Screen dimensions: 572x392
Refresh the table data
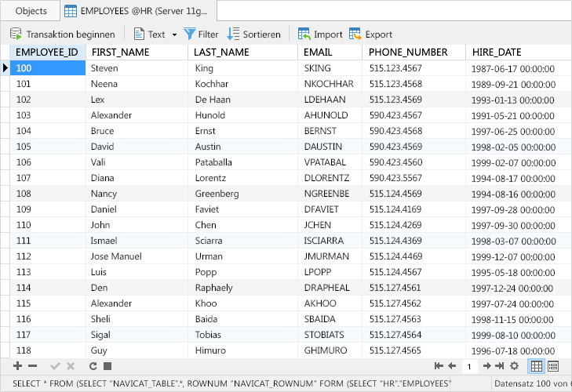93,366
